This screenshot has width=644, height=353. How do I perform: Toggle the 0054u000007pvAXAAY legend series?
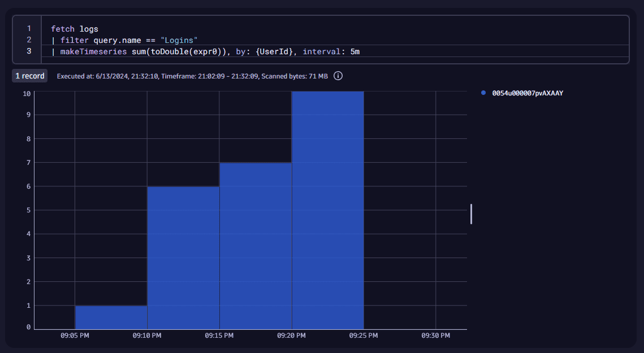point(527,93)
